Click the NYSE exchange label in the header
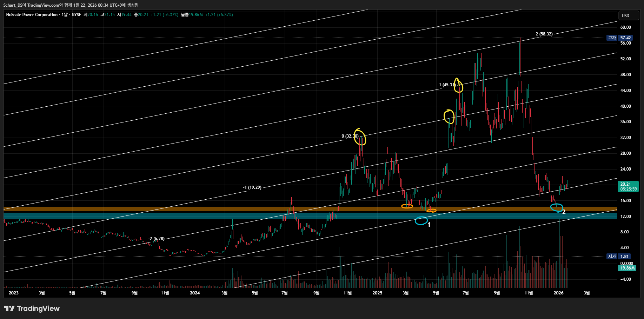644x319 pixels. pyautogui.click(x=77, y=15)
